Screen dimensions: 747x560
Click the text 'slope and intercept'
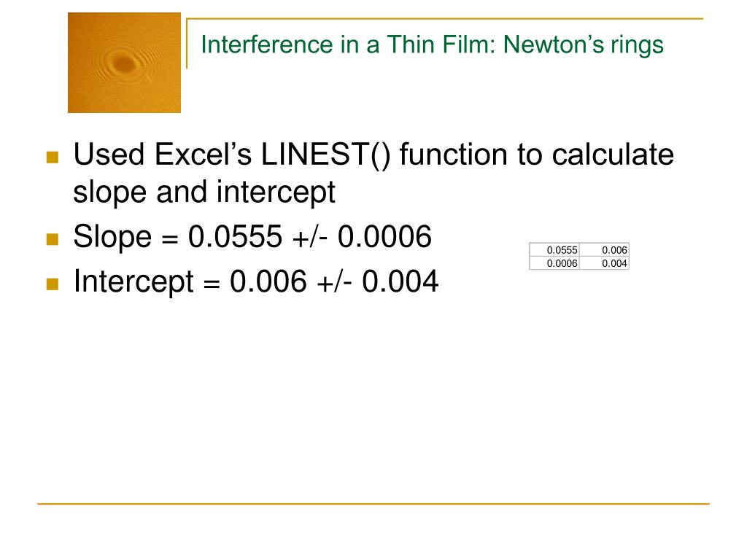[x=204, y=192]
